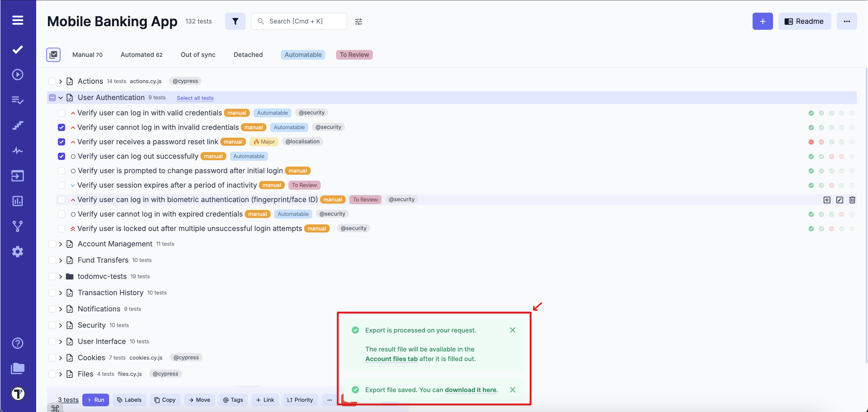
Task: Click the 'download it here' link
Action: [470, 390]
